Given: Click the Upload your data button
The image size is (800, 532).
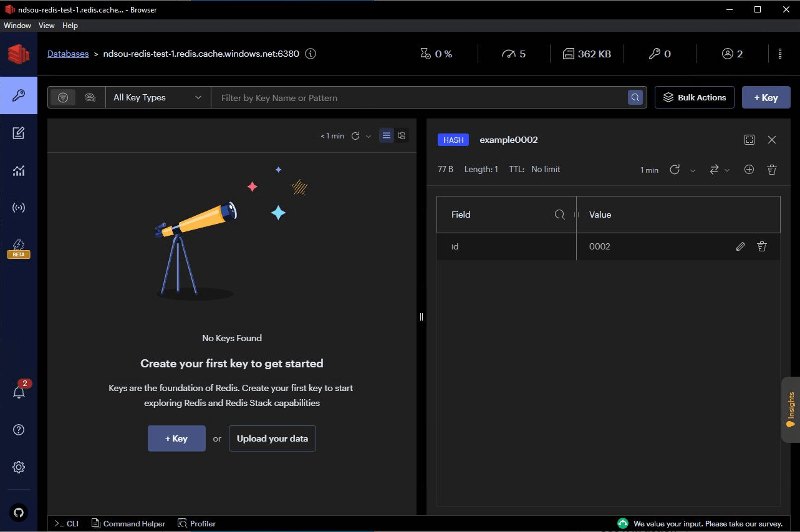Looking at the screenshot, I should (x=272, y=438).
